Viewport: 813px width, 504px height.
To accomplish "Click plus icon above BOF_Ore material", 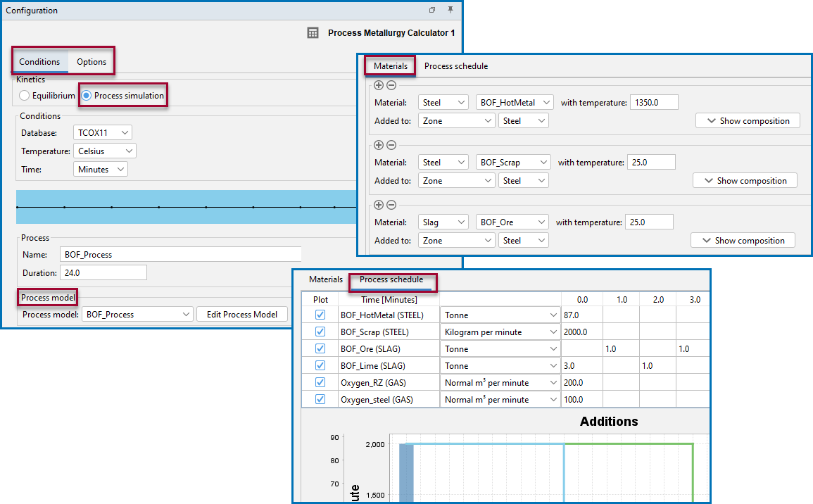I will [x=379, y=205].
